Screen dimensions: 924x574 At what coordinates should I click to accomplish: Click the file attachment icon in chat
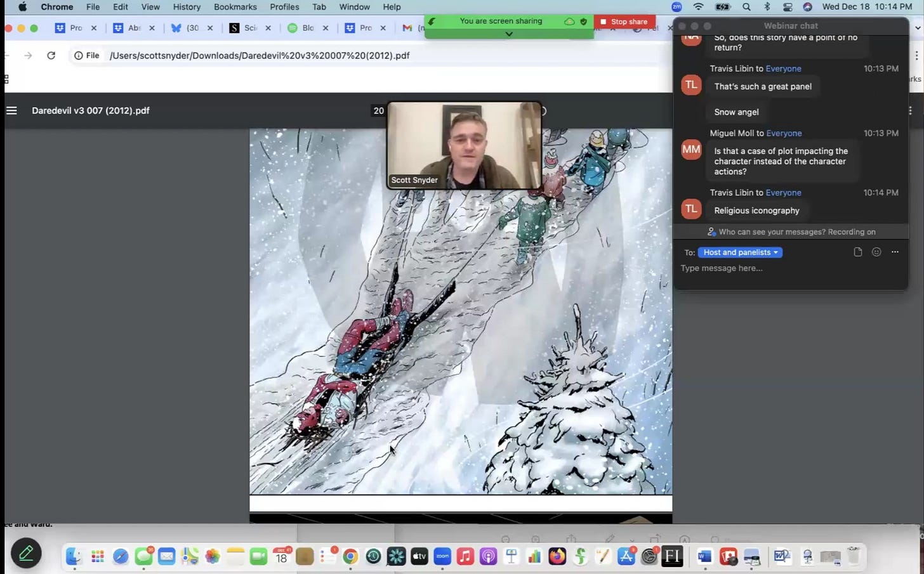(x=858, y=252)
